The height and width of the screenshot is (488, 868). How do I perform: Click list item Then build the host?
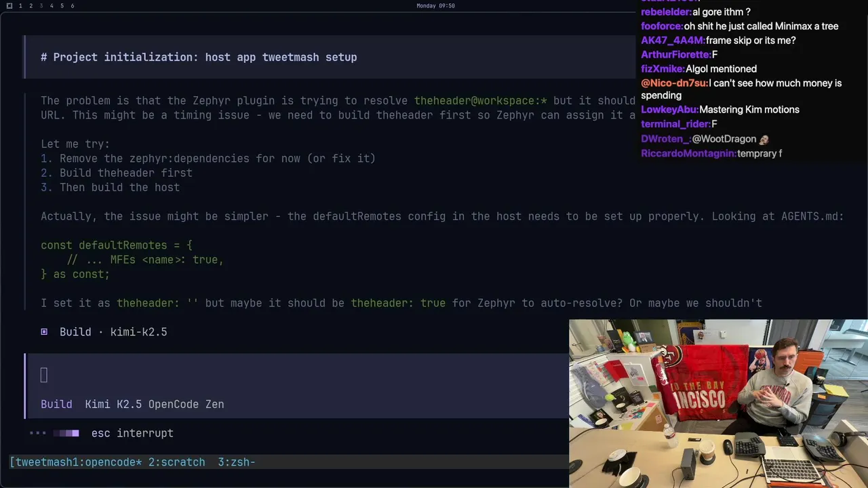[x=111, y=187]
